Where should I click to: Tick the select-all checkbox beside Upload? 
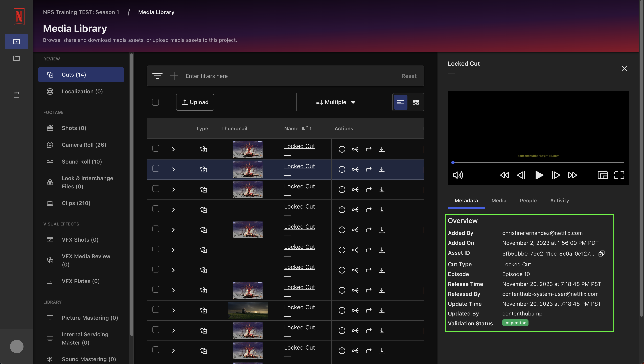pos(155,102)
